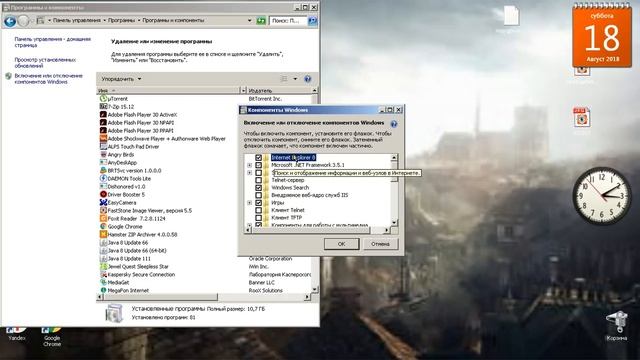This screenshot has height=360, width=640.
Task: Click Панель управления in the breadcrumb
Action: tap(77, 20)
